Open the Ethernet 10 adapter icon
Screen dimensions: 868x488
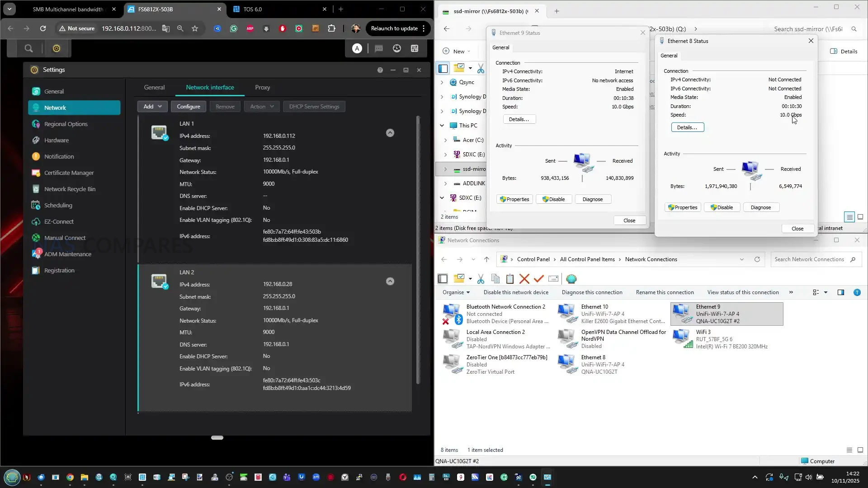tap(568, 314)
